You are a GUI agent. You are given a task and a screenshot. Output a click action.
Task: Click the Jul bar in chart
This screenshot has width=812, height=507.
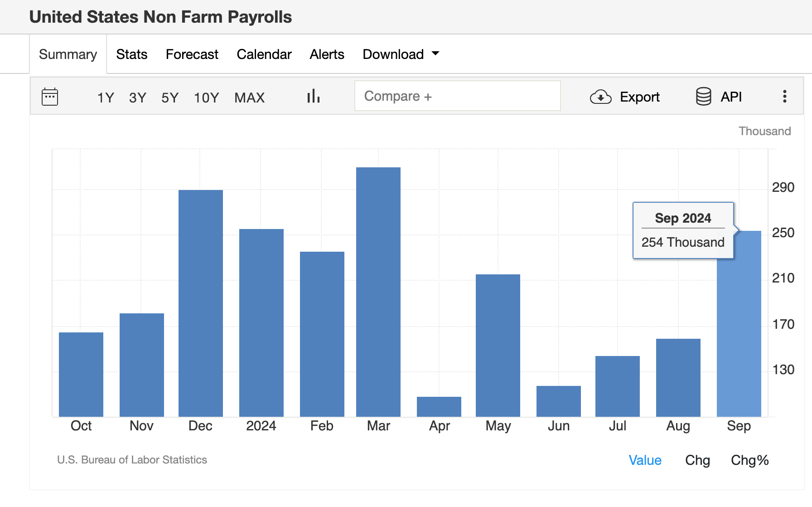point(618,386)
